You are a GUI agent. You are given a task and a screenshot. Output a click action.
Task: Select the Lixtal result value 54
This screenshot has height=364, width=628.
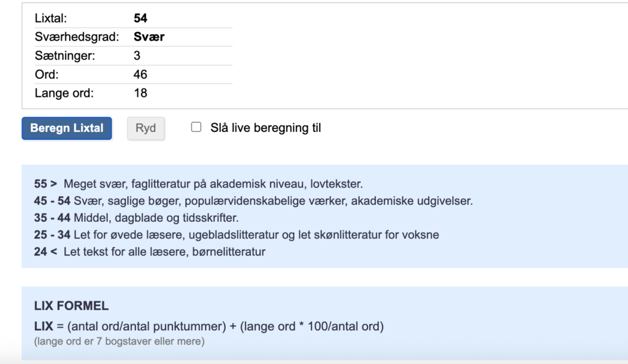(140, 18)
